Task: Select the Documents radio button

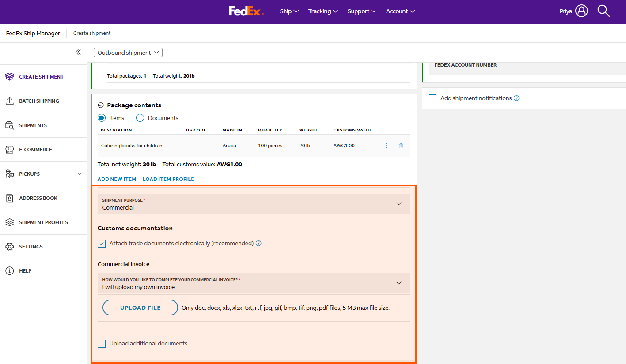Action: (x=140, y=118)
